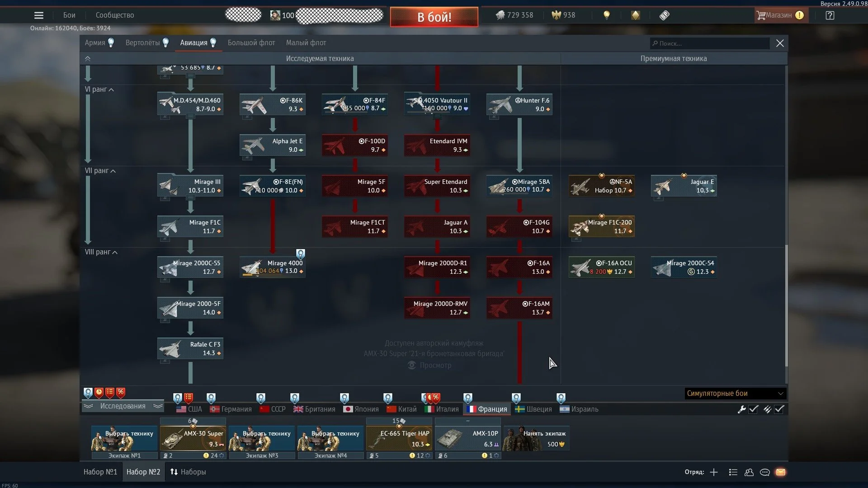Viewport: 868px width, 488px height.
Task: Expand the Исследования panel
Action: (123, 406)
